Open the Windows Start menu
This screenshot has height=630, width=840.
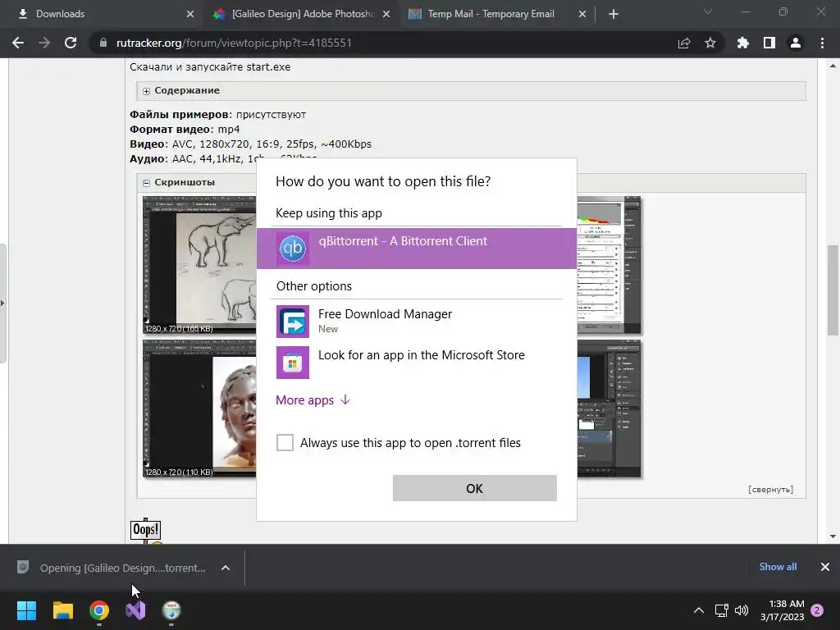(26, 610)
